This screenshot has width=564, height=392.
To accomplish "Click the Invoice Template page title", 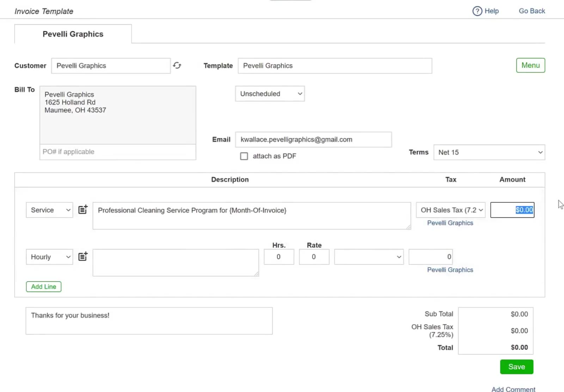I will (44, 11).
